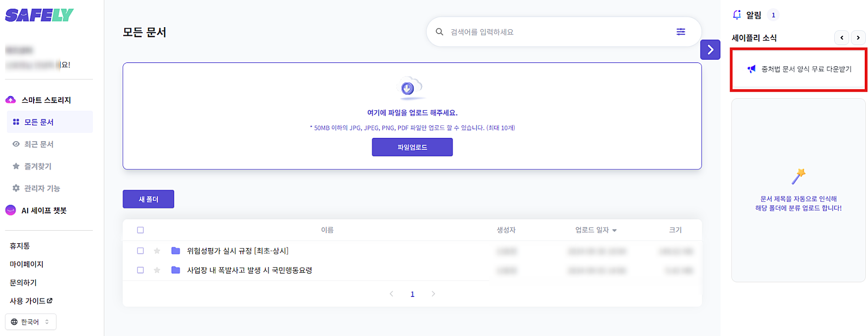This screenshot has height=336, width=868.
Task: Check the 사업장 내 폭발사고 row checkbox
Action: pyautogui.click(x=141, y=270)
